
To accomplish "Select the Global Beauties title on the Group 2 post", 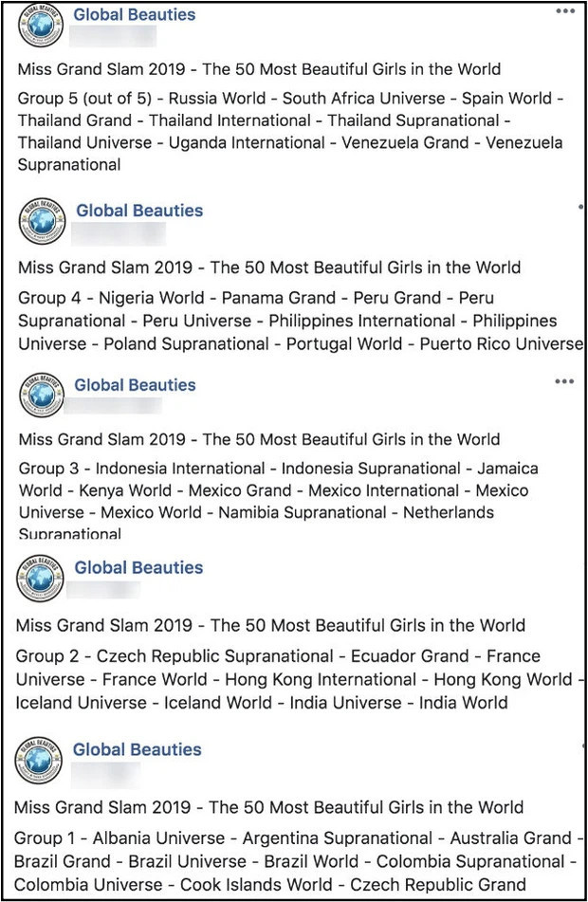I will [x=138, y=567].
